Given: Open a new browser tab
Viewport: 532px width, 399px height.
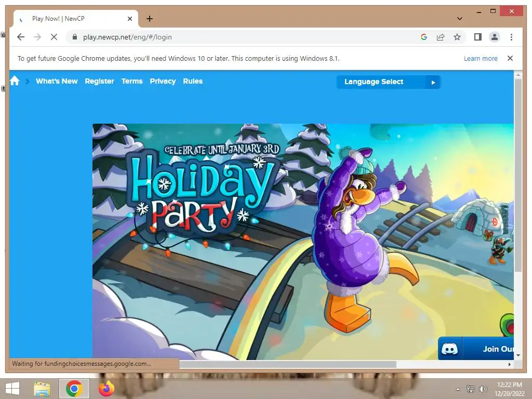Looking at the screenshot, I should 150,19.
